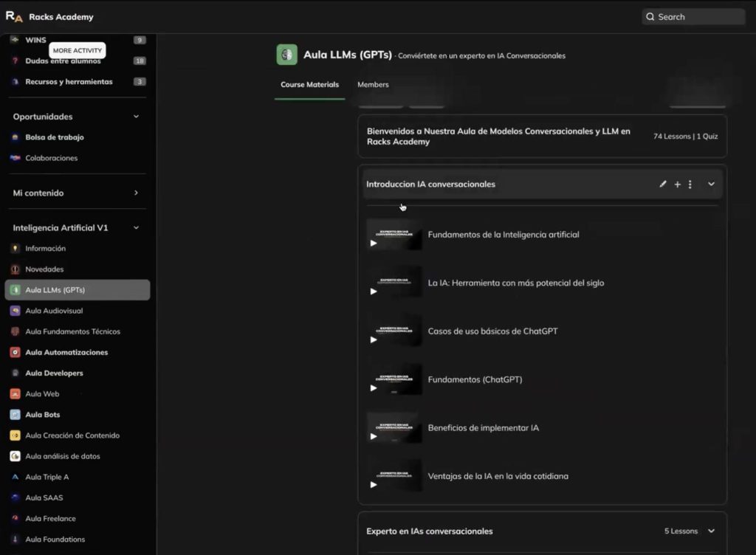Expand the Experto en IAs conversacionales section
This screenshot has width=756, height=555.
pyautogui.click(x=711, y=531)
